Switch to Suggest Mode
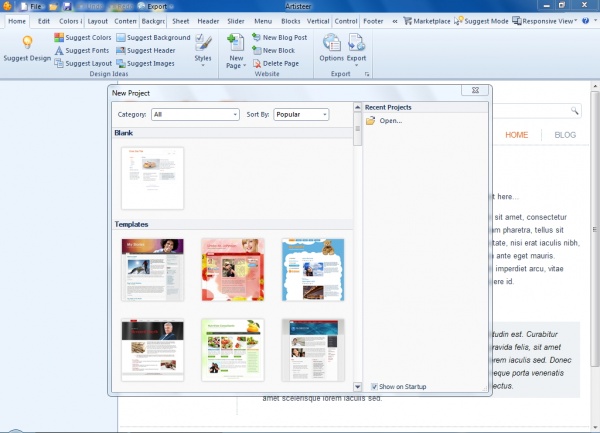 pos(481,21)
